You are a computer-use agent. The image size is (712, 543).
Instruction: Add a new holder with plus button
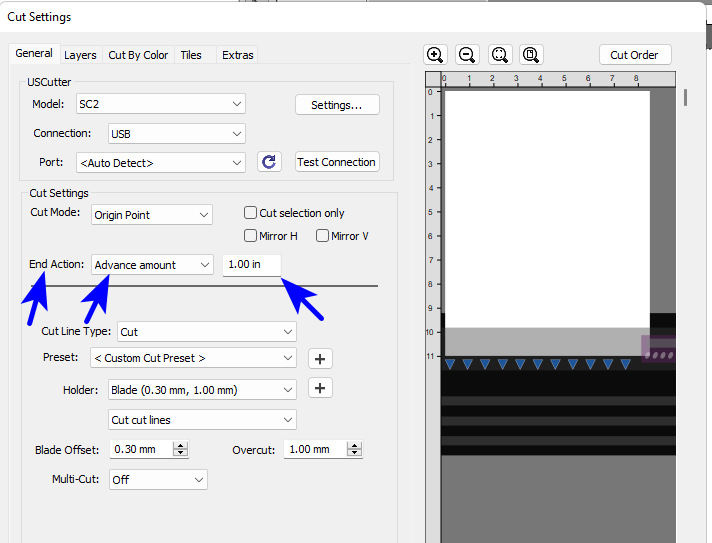click(320, 388)
